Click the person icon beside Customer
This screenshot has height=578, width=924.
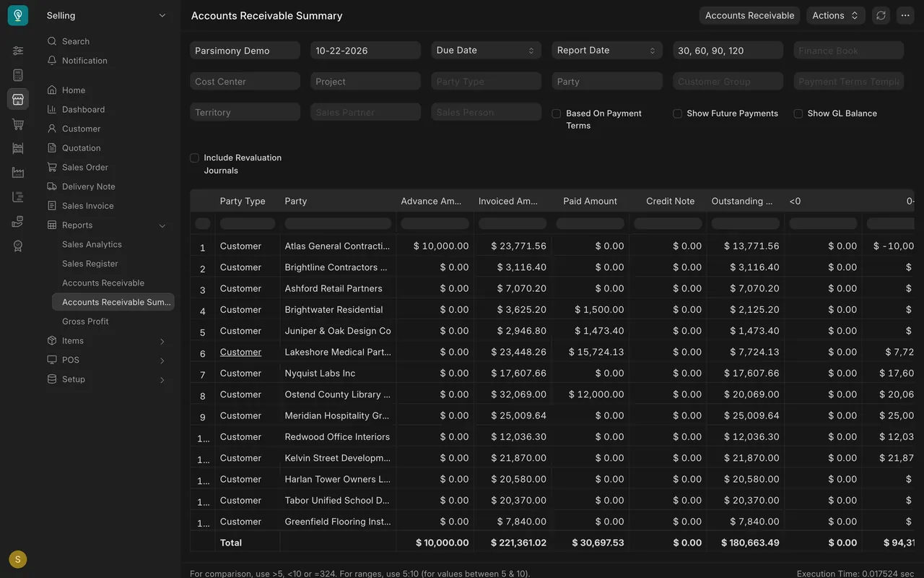click(x=52, y=129)
